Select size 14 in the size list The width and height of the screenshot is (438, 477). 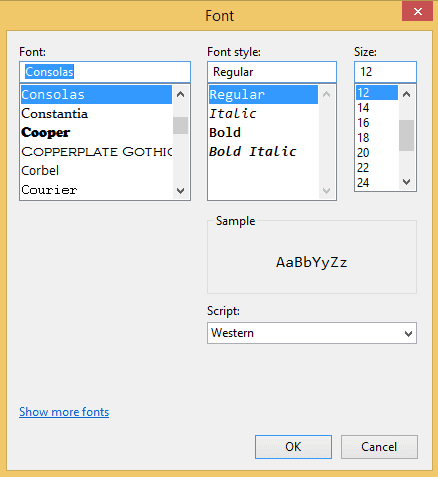click(377, 108)
